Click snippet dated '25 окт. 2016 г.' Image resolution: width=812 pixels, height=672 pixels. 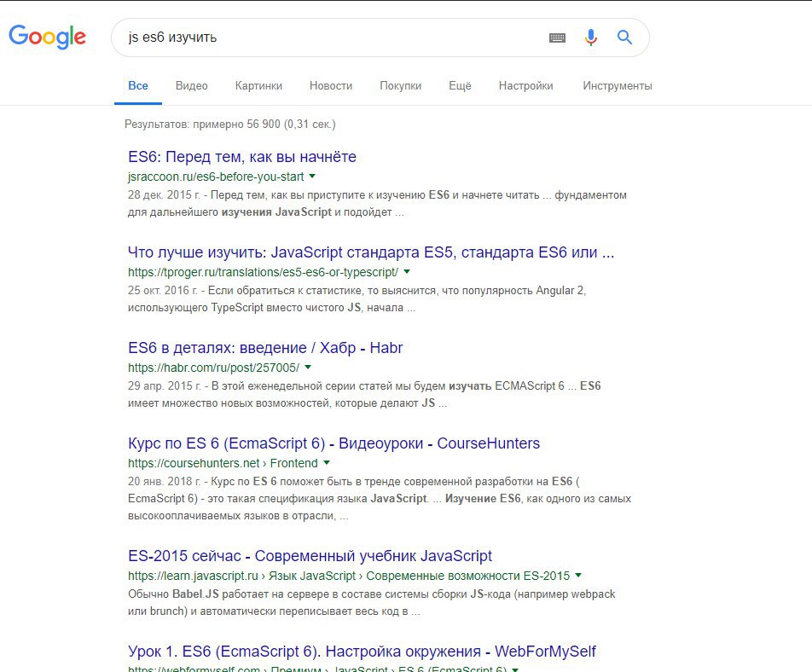(357, 298)
